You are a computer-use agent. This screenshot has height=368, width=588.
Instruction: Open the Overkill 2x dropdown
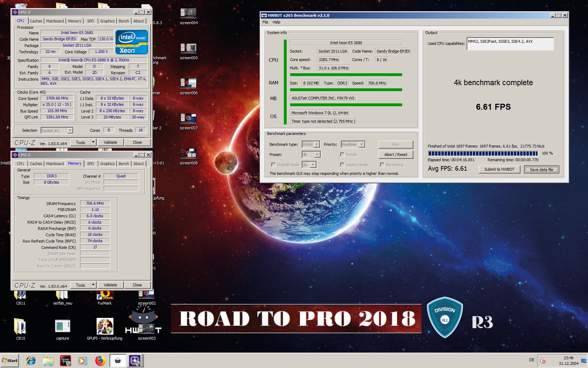[309, 165]
